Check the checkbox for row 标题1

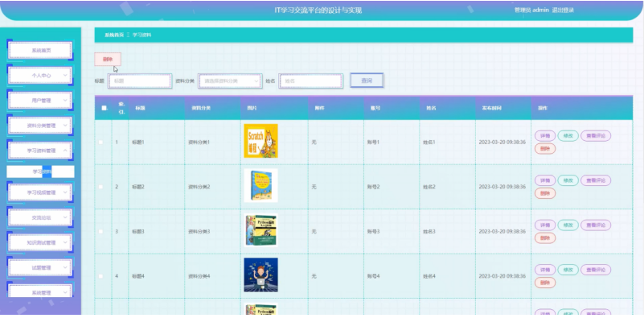[101, 142]
